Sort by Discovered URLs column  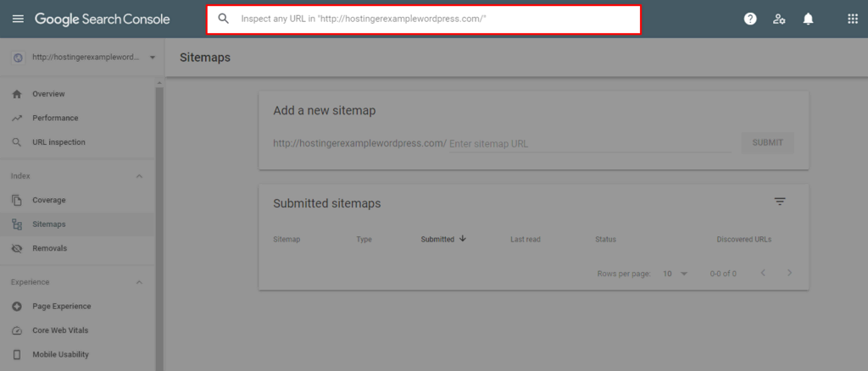point(744,240)
